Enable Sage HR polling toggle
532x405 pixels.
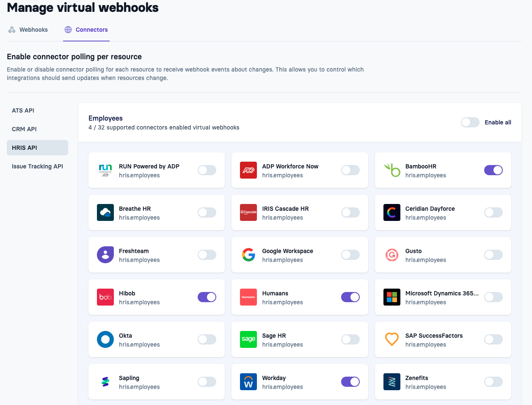click(x=350, y=339)
